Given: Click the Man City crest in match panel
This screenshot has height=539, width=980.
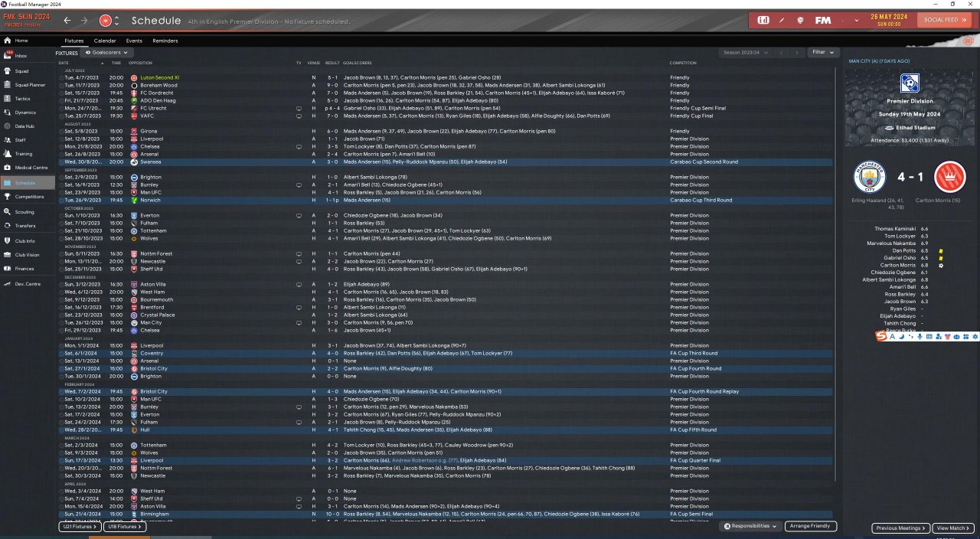Looking at the screenshot, I should point(869,178).
